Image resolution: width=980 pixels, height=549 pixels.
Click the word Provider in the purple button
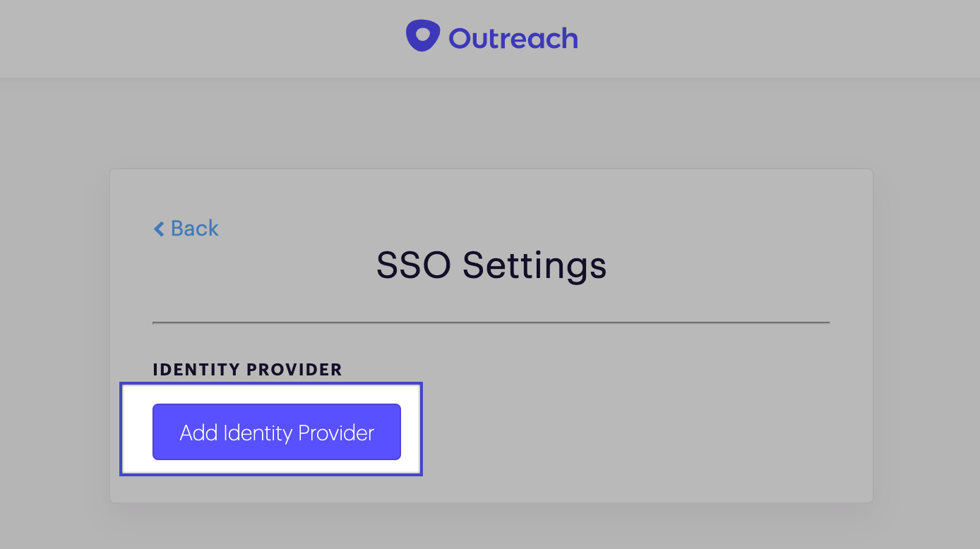[336, 433]
